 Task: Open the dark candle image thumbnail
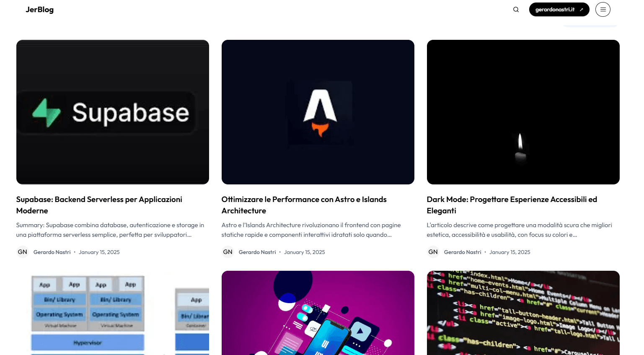point(523,112)
